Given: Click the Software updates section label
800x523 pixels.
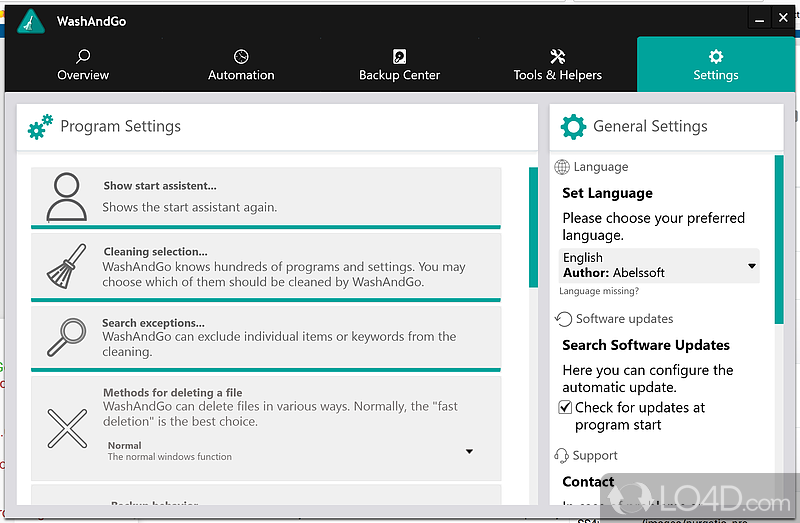Looking at the screenshot, I should [x=624, y=319].
